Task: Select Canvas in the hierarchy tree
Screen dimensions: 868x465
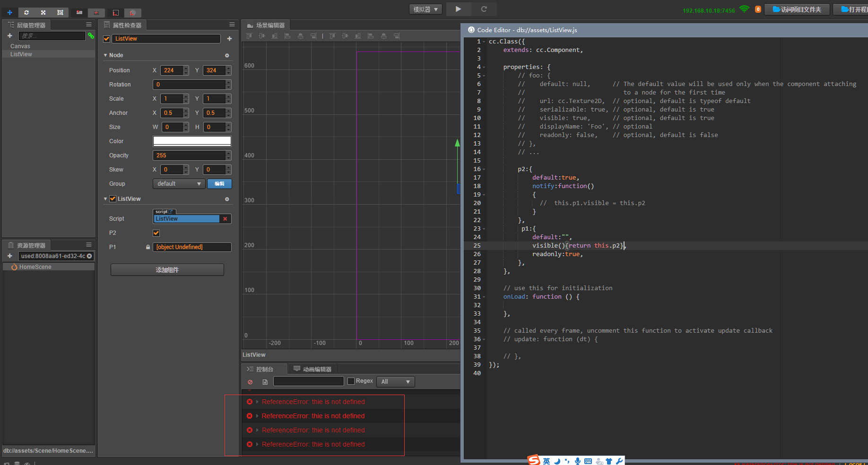Action: (20, 46)
